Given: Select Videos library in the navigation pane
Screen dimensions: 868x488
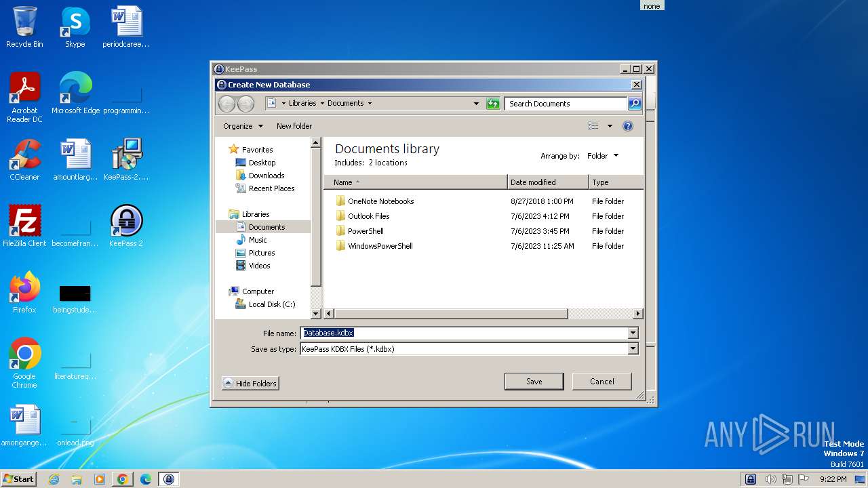Looking at the screenshot, I should [x=259, y=266].
